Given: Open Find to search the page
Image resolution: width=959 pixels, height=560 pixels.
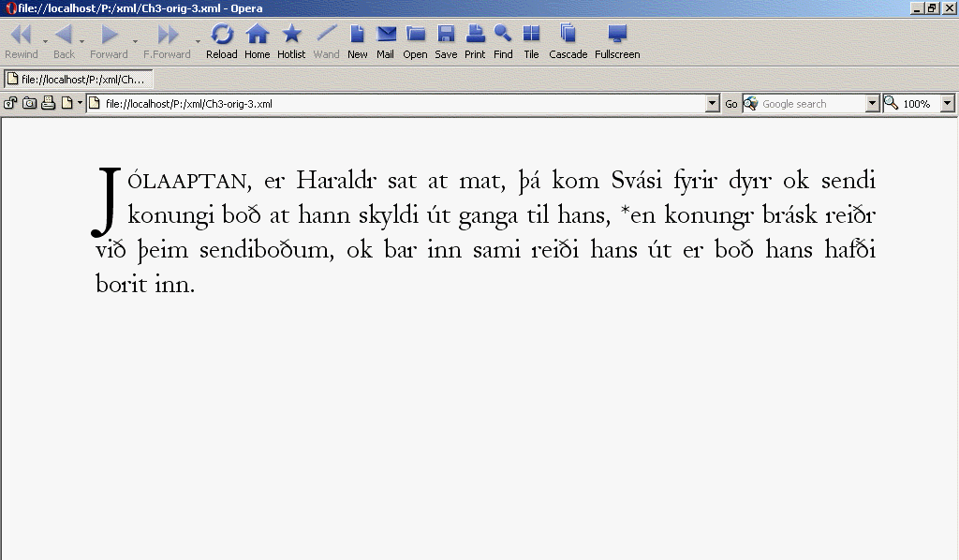Looking at the screenshot, I should (x=503, y=41).
